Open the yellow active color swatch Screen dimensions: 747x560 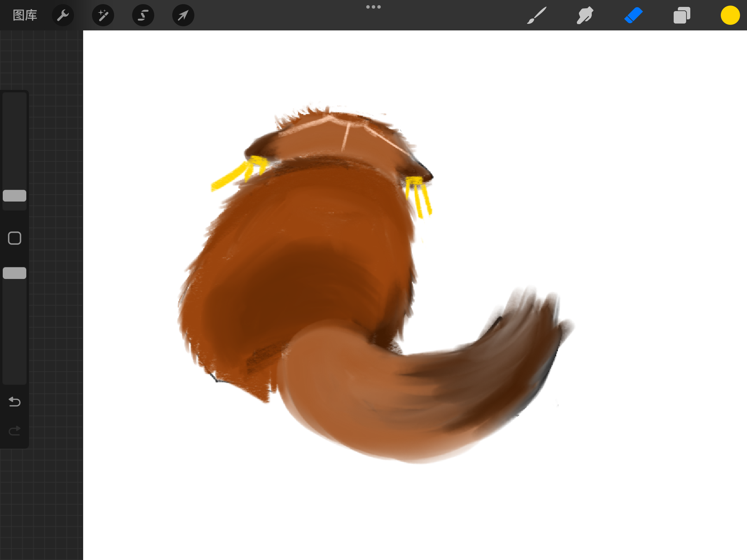730,15
